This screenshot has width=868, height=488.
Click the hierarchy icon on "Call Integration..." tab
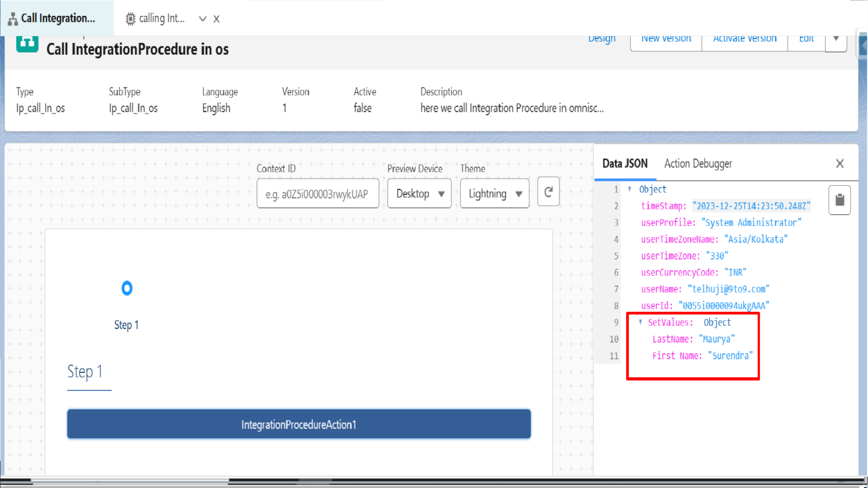tap(12, 18)
